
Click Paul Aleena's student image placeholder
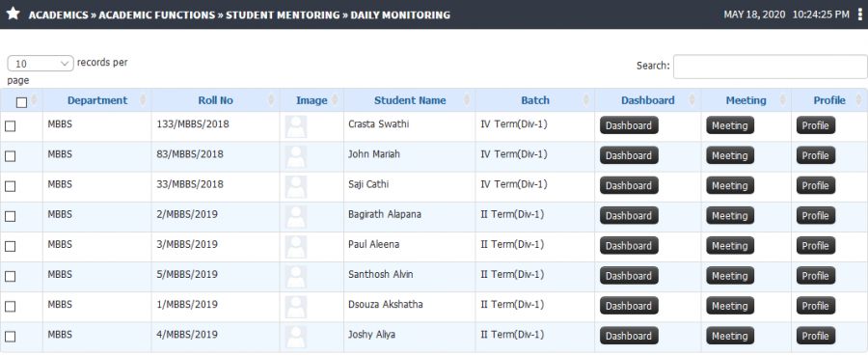click(x=296, y=246)
